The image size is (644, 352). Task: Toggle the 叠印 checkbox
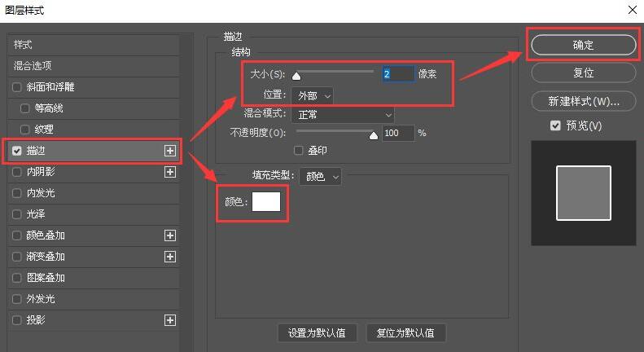299,151
